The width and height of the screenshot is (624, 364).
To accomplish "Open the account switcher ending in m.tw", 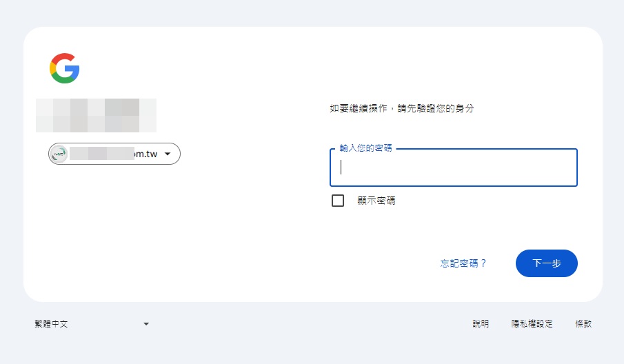I will click(114, 154).
